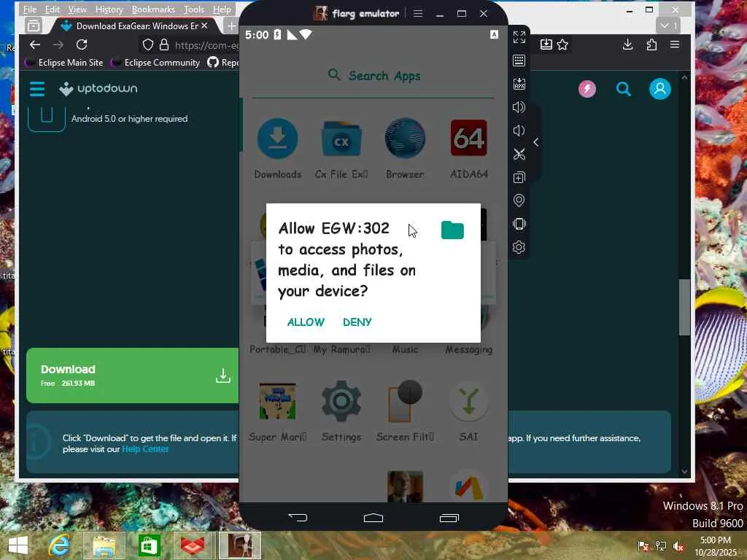This screenshot has width=747, height=560.
Task: Open Eclipse Community bookmark
Action: click(x=155, y=63)
